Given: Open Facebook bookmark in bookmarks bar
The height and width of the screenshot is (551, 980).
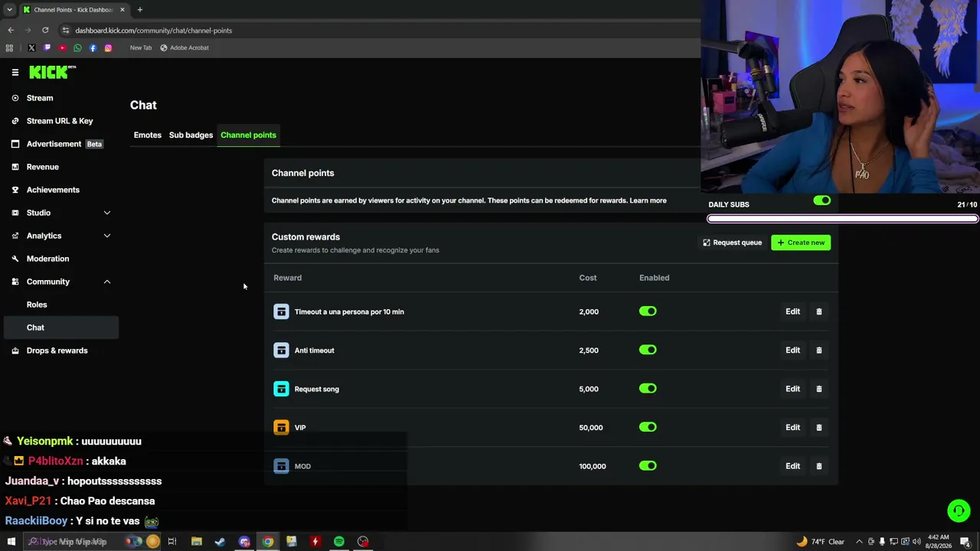Looking at the screenshot, I should (x=93, y=47).
